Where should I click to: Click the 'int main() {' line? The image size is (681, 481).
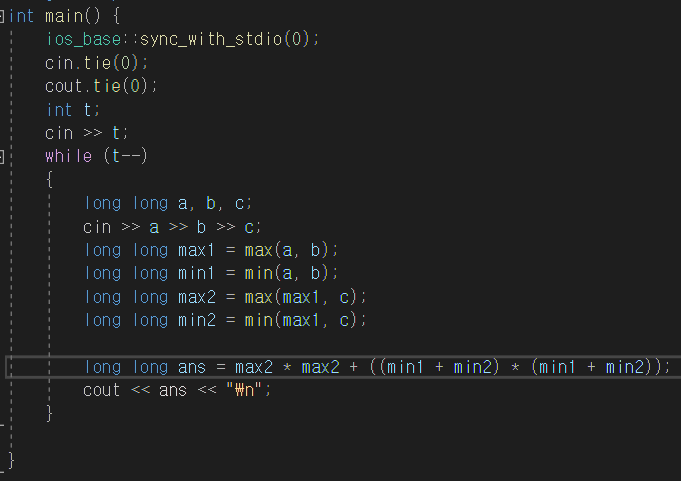[x=64, y=16]
